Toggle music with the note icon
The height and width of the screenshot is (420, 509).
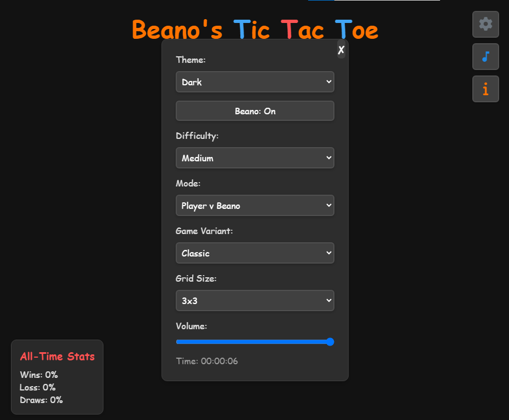[485, 57]
